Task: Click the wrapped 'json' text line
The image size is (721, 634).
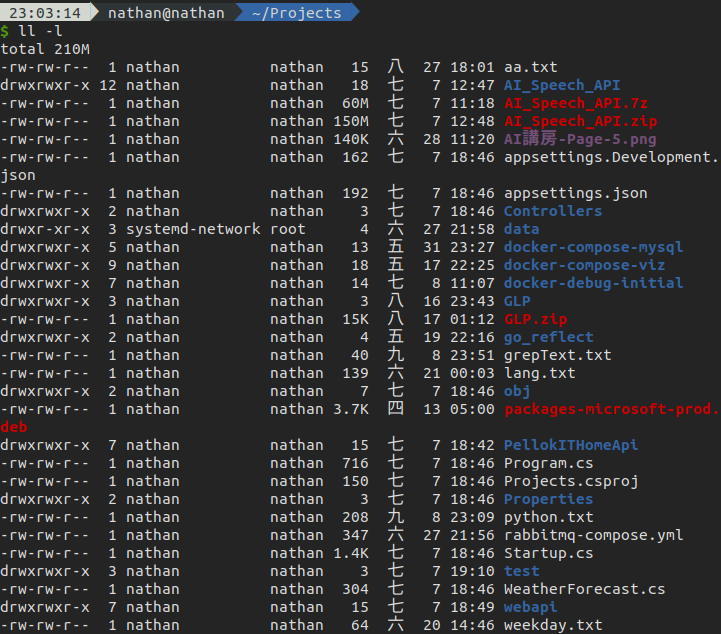Action: (18, 175)
